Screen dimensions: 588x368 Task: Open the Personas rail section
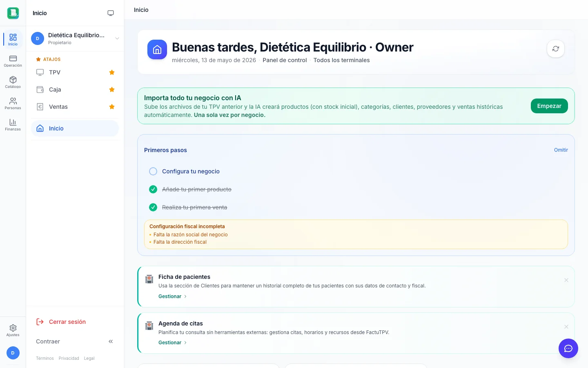coord(13,103)
